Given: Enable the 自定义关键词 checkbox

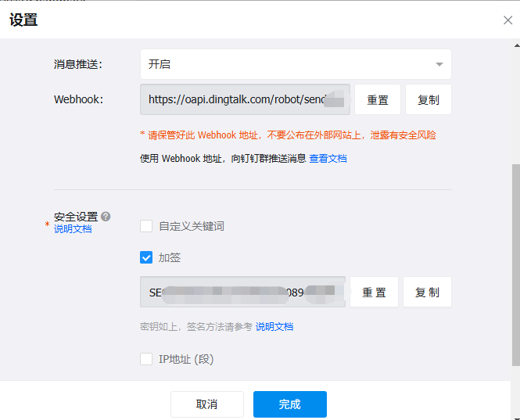Looking at the screenshot, I should point(146,226).
